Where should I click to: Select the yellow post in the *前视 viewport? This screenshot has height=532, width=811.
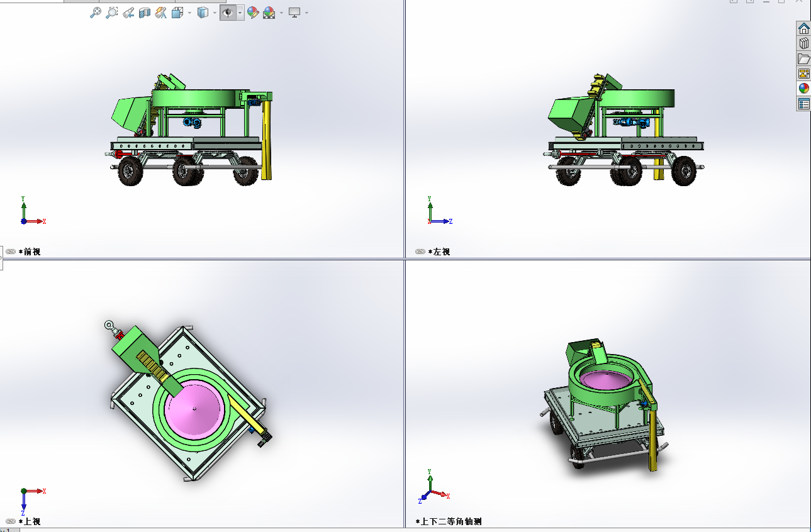[267, 140]
